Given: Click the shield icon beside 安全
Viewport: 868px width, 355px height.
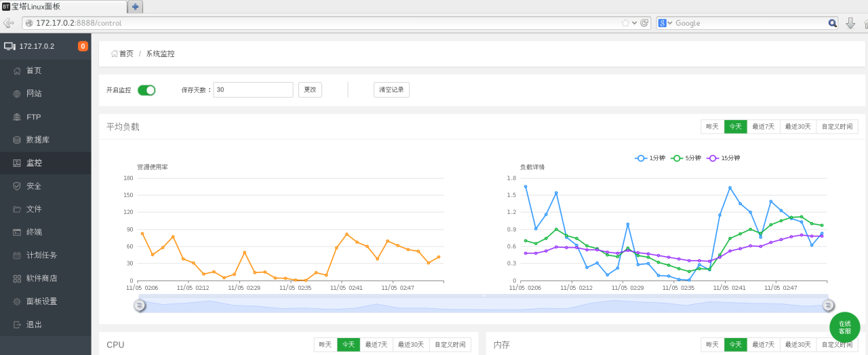Looking at the screenshot, I should pyautogui.click(x=16, y=186).
